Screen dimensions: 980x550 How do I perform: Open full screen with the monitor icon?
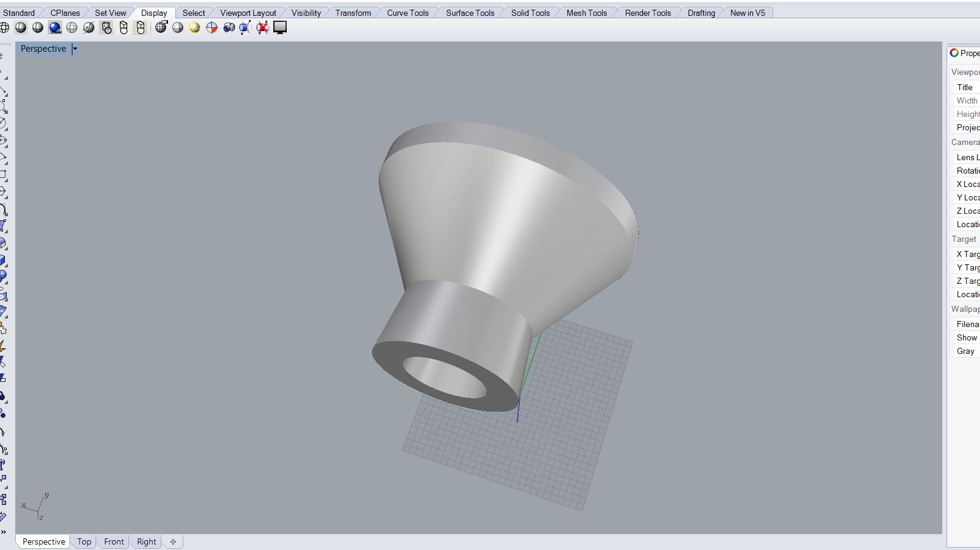coord(280,27)
